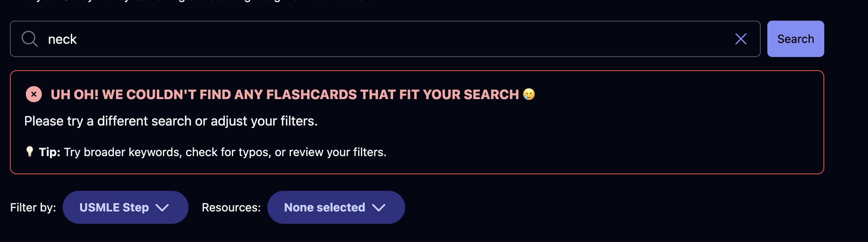Click the bold "Tip:" label

50,152
